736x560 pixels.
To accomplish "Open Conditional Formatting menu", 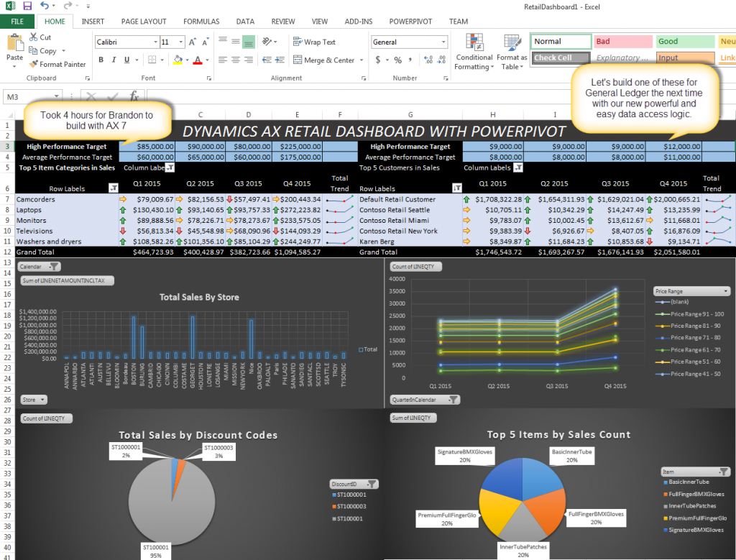I will [x=474, y=52].
